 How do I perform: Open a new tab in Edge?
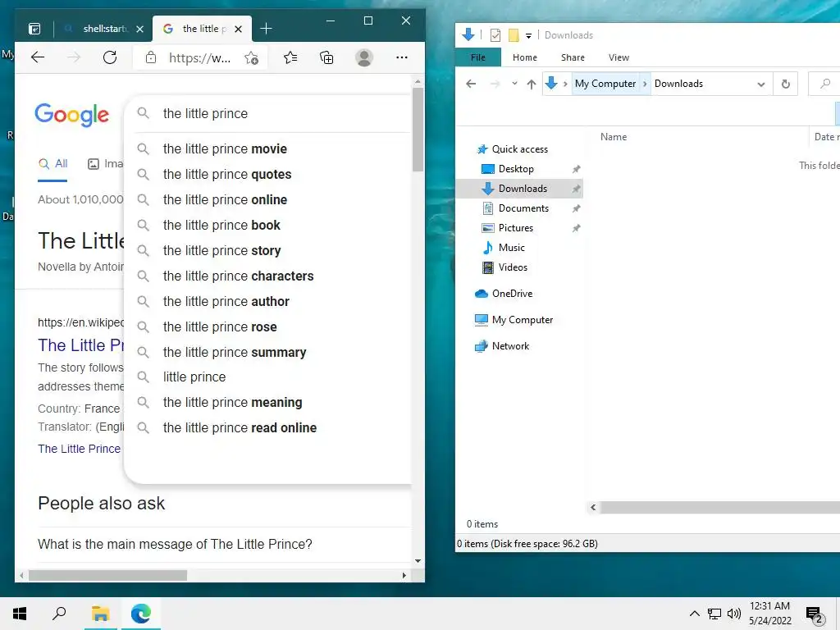click(x=266, y=29)
